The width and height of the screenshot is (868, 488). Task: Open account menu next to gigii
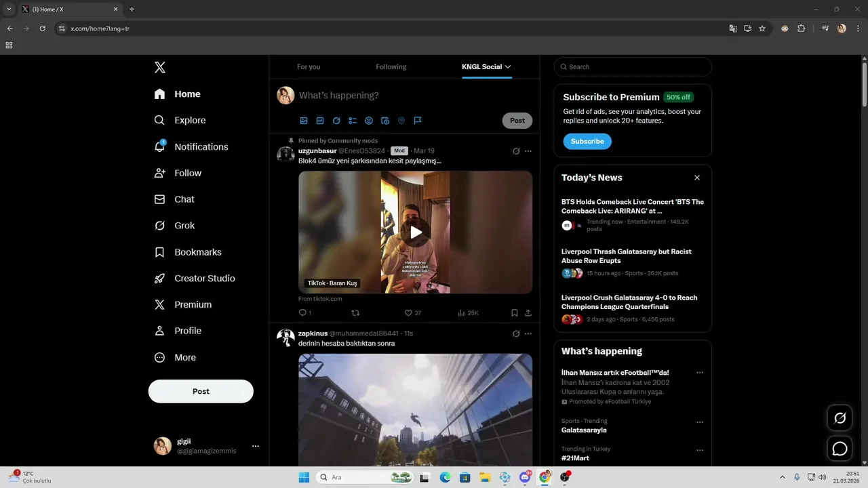pos(256,446)
